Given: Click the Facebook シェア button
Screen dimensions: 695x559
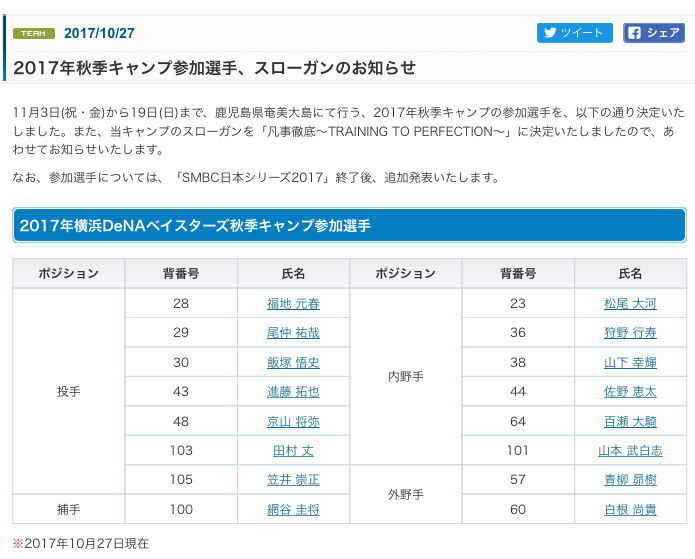Looking at the screenshot, I should (654, 33).
